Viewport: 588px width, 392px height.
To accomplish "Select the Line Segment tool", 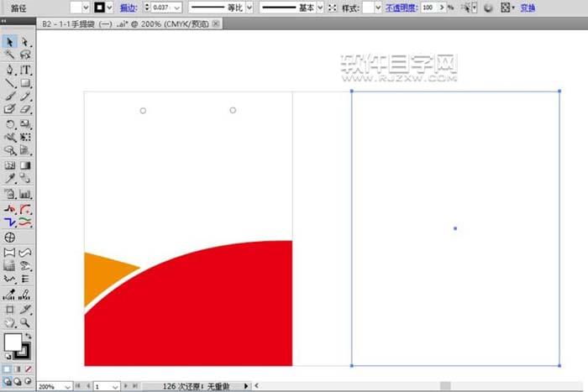I will pyautogui.click(x=9, y=83).
